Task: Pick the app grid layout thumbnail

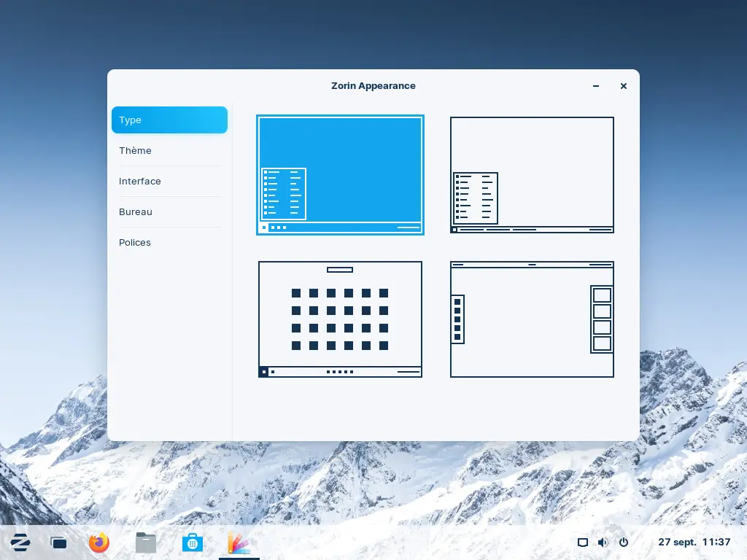Action: [340, 319]
